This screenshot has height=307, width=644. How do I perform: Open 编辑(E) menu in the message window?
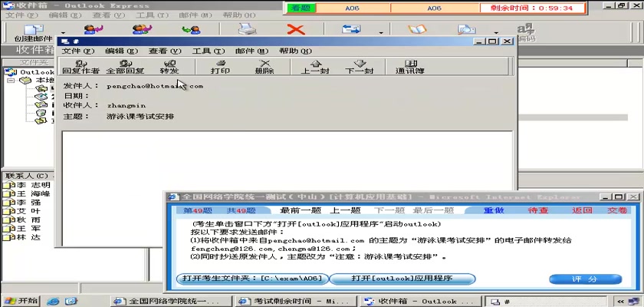122,51
